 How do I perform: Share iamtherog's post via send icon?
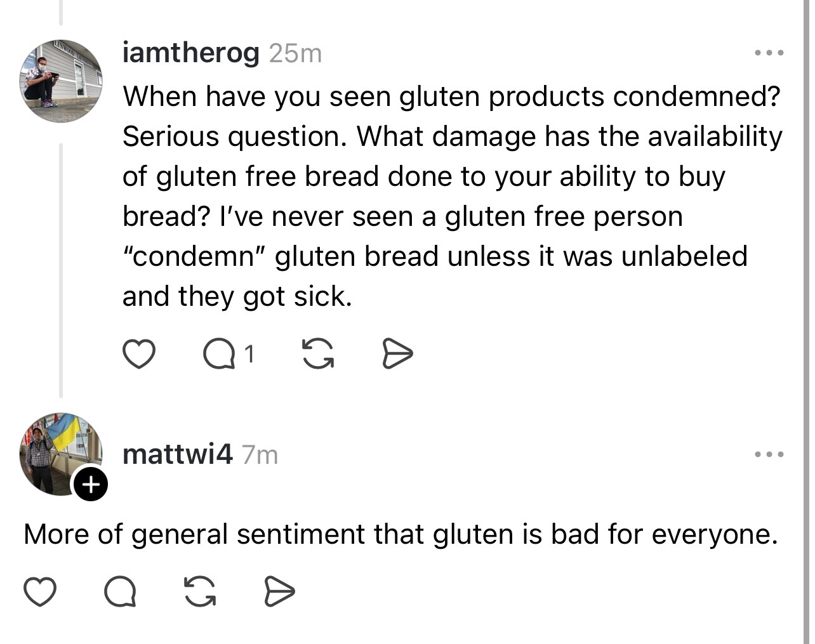point(398,354)
